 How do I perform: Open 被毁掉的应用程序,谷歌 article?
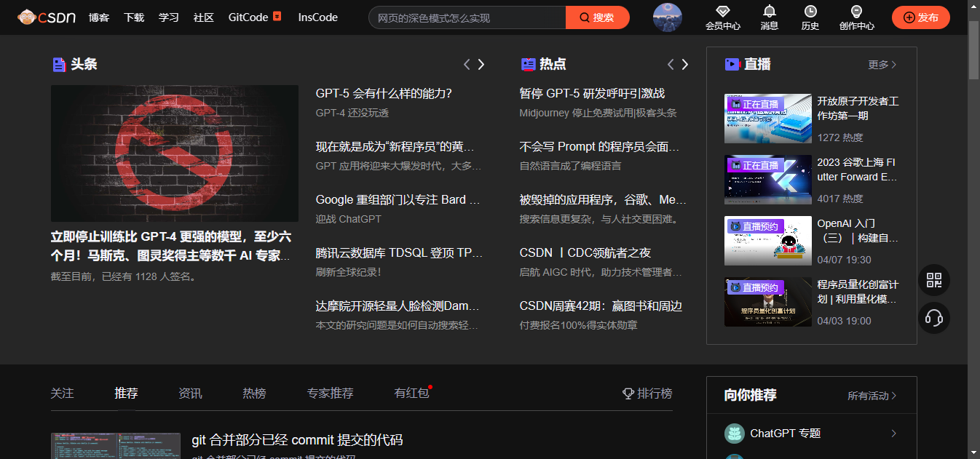click(603, 200)
